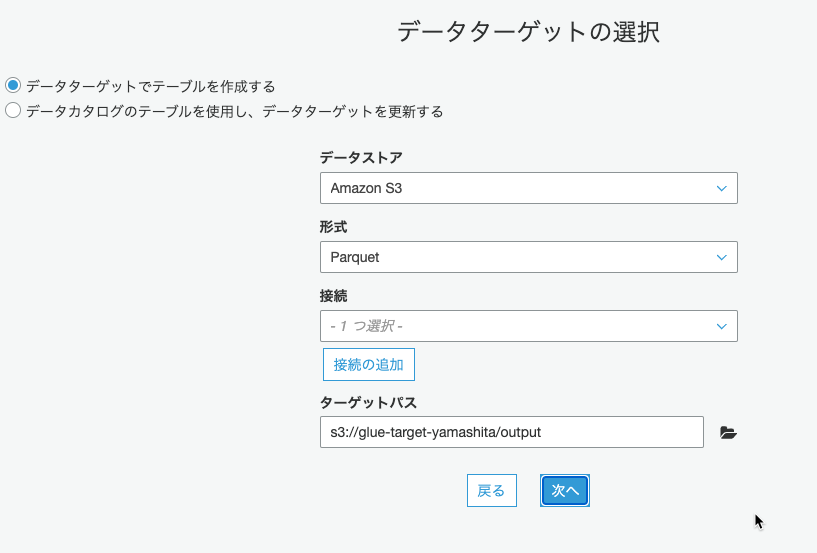The width and height of the screenshot is (817, 553).
Task: Click the ターゲットパス field label
Action: (368, 402)
